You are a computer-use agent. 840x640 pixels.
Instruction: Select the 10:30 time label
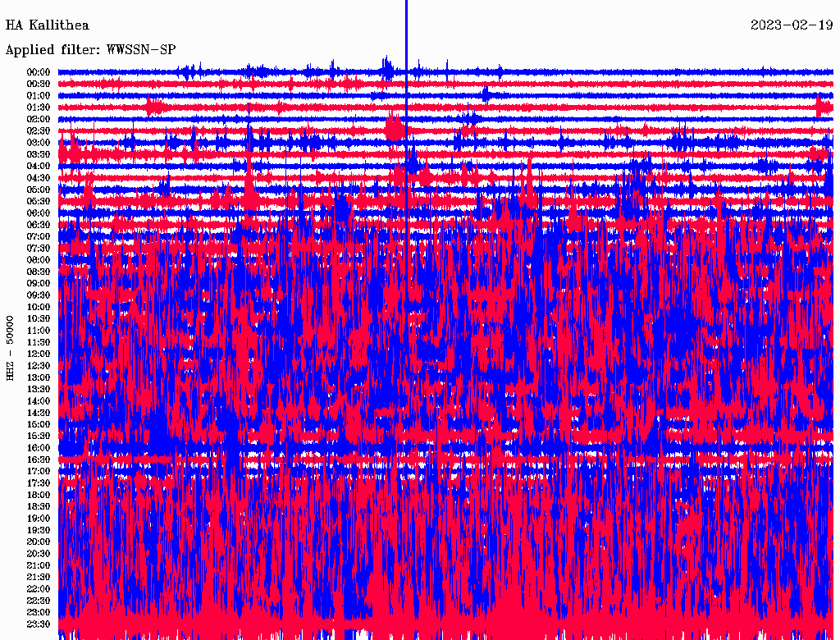39,319
